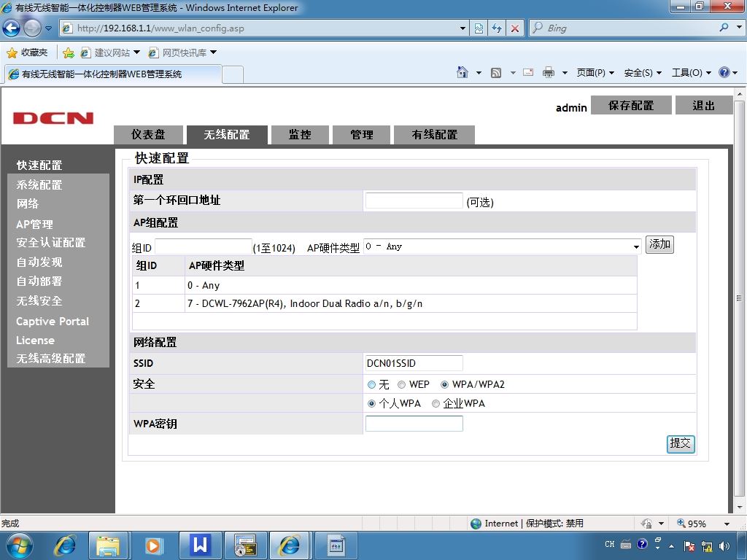
Task: Open AP管理 in the sidebar
Action: tap(34, 224)
